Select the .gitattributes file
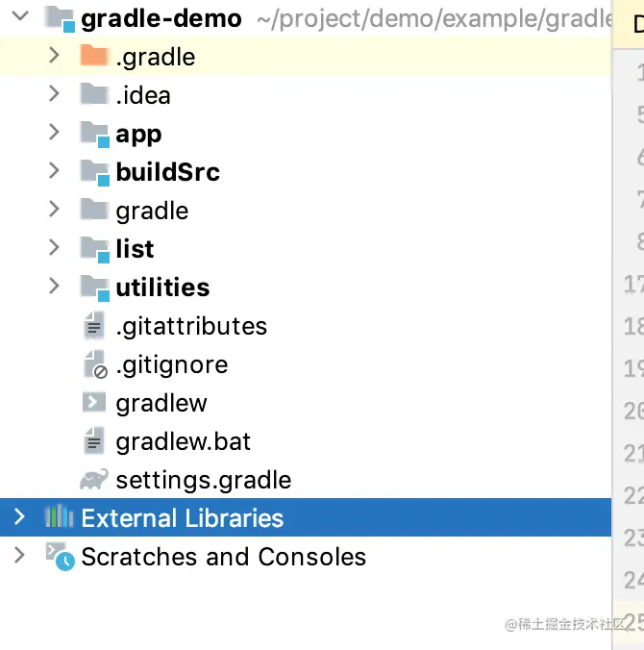The width and height of the screenshot is (644, 650). [x=191, y=326]
